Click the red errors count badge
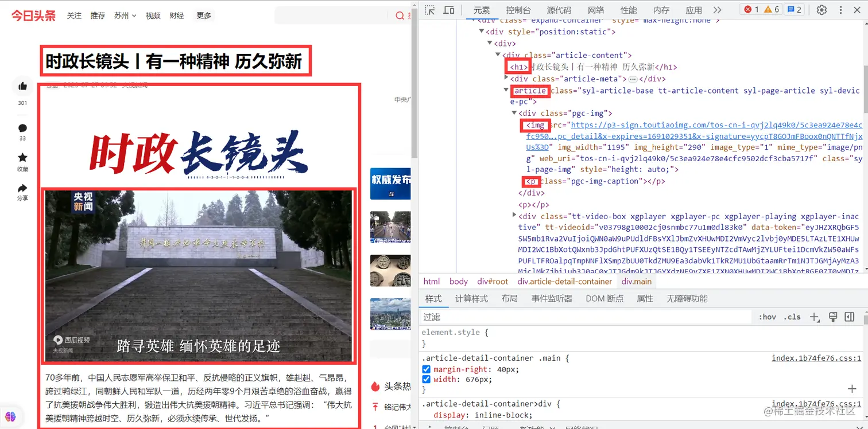 click(x=751, y=10)
